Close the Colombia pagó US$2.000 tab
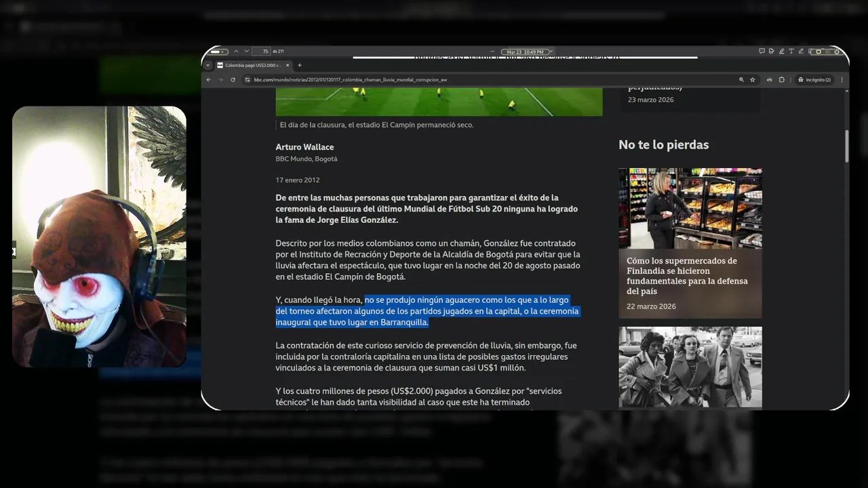 point(288,65)
